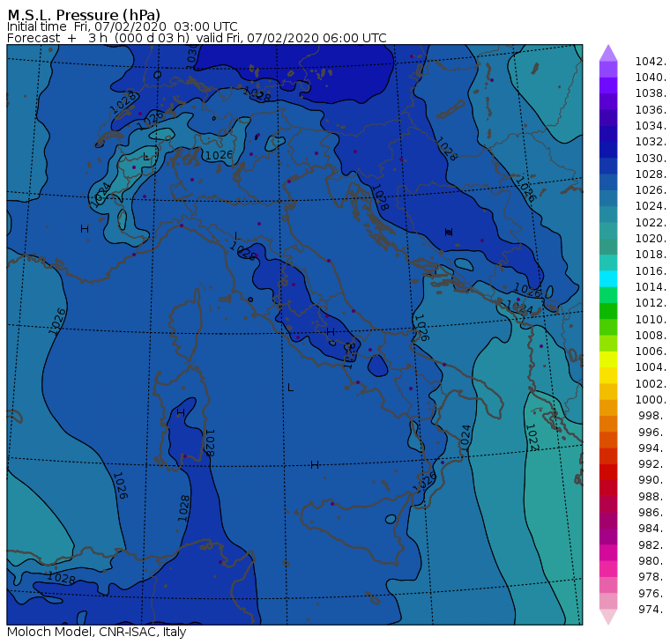Click the H marker over central Italy

point(331,331)
